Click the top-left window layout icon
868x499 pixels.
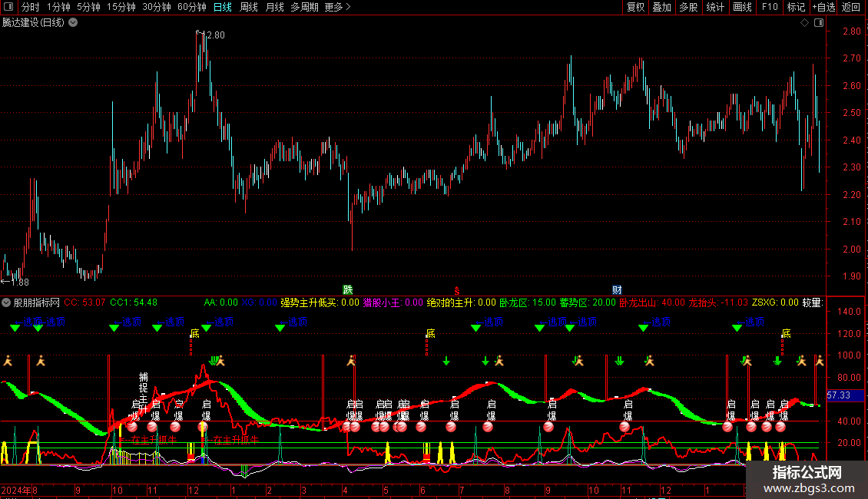pyautogui.click(x=8, y=7)
